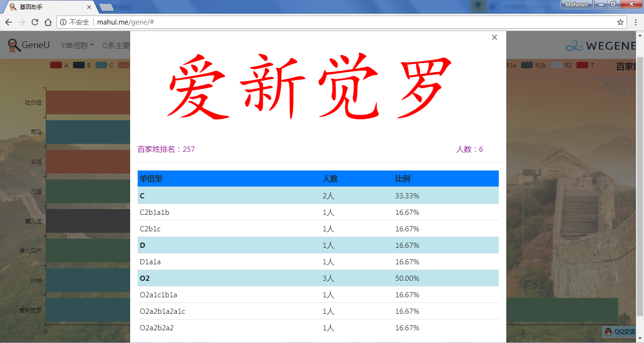Click the Mehmet profile button

pyautogui.click(x=576, y=4)
